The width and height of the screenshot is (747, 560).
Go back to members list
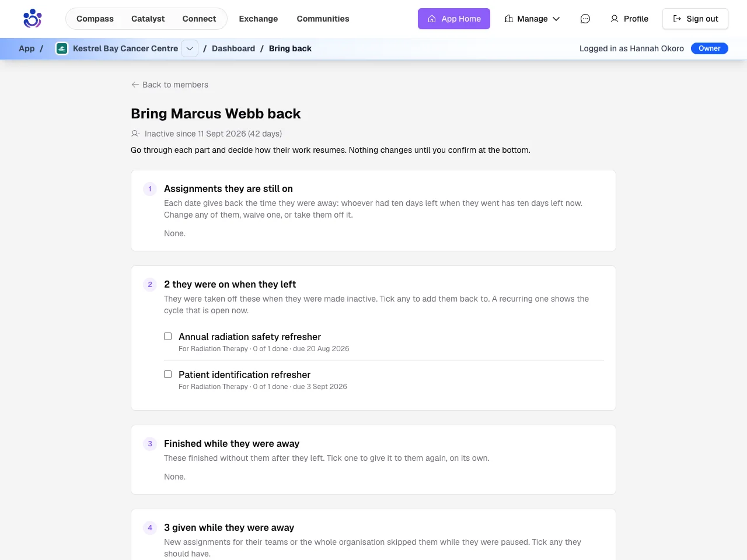pyautogui.click(x=170, y=85)
